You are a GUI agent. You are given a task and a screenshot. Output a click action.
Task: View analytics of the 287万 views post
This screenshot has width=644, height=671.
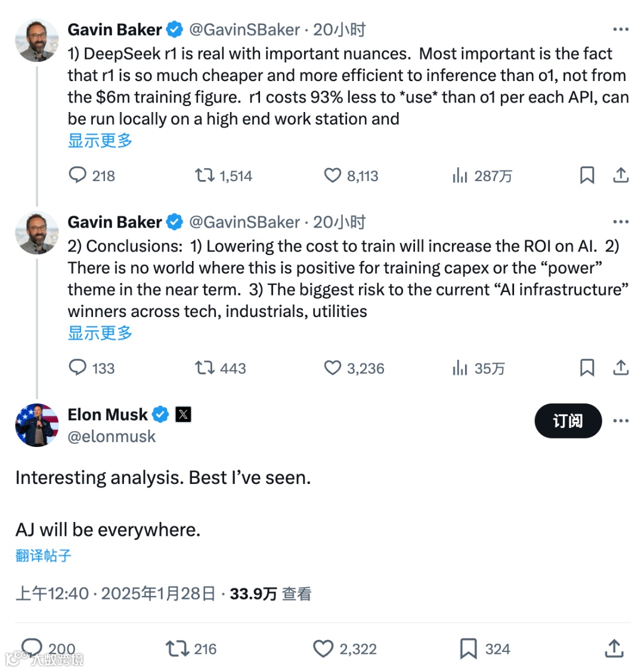click(x=460, y=175)
